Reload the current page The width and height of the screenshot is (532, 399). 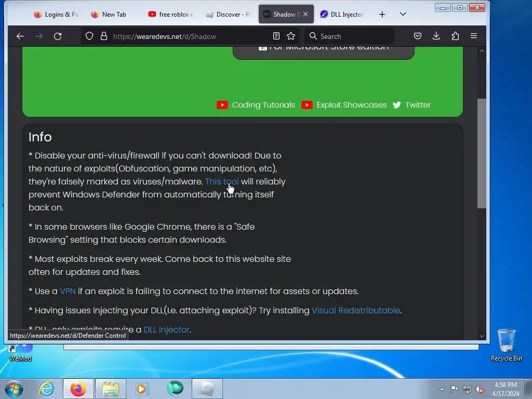[x=58, y=36]
